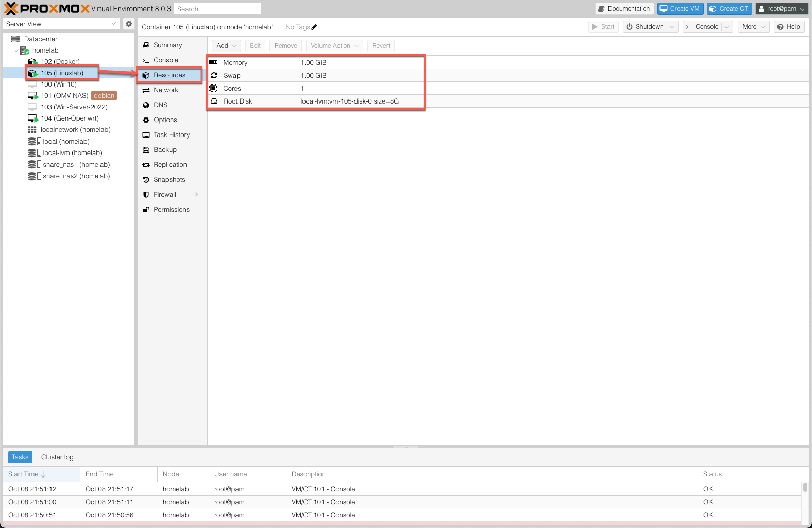Click the Start button

603,27
